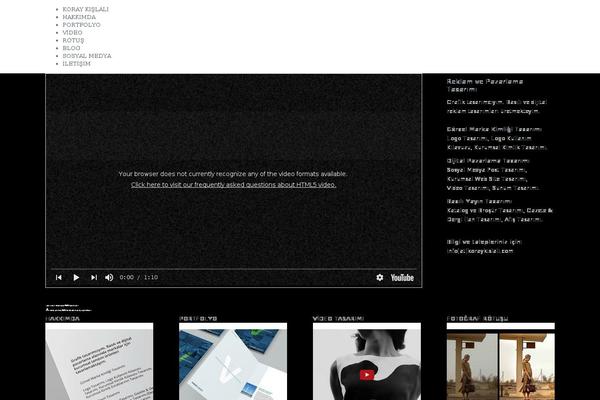Click the previous track button in player
600x400 pixels.
coord(59,277)
